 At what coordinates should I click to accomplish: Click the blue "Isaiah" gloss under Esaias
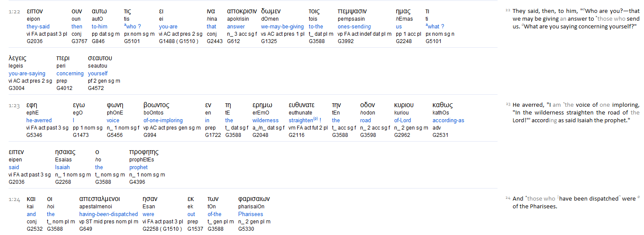pos(62,167)
